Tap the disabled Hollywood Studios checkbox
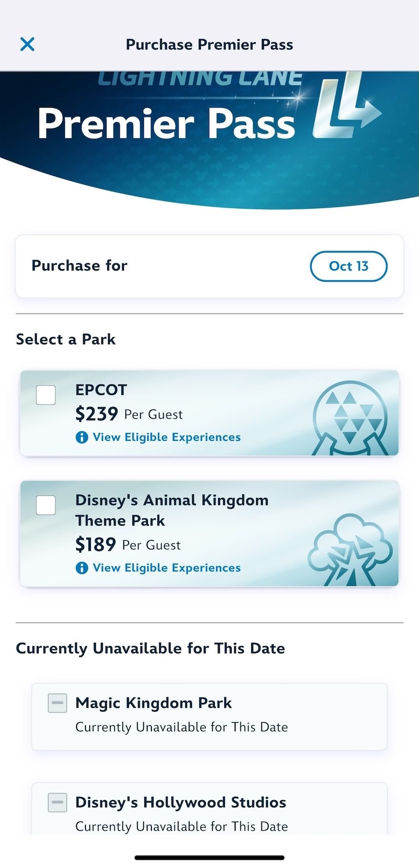 click(x=57, y=802)
